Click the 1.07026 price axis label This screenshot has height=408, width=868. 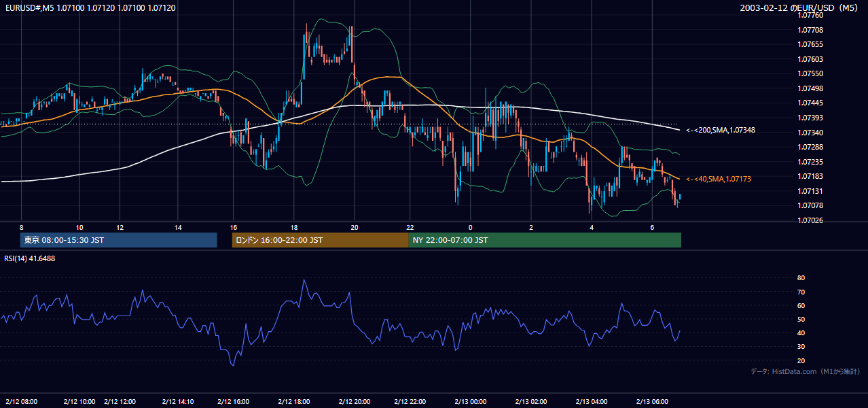click(810, 220)
